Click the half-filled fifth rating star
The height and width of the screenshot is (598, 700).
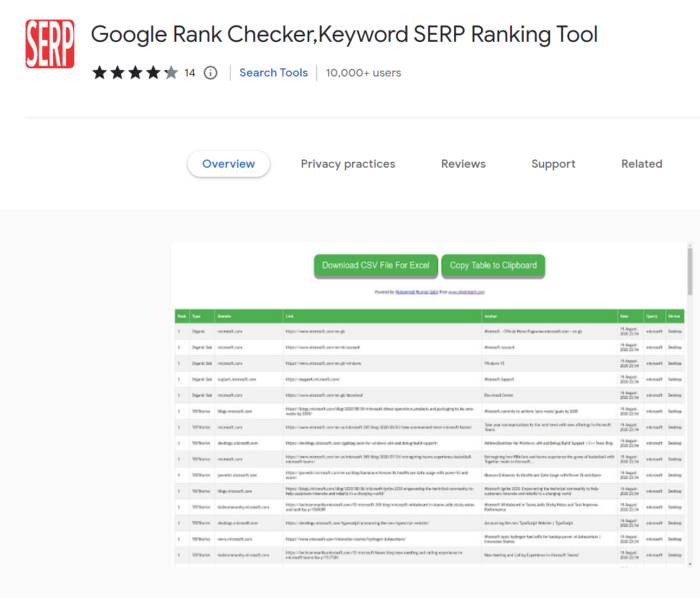171,72
